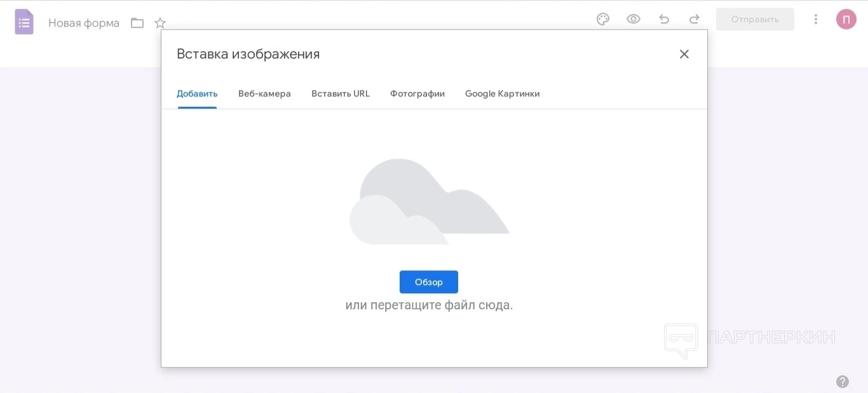Preview the form with the eye icon

click(x=634, y=19)
